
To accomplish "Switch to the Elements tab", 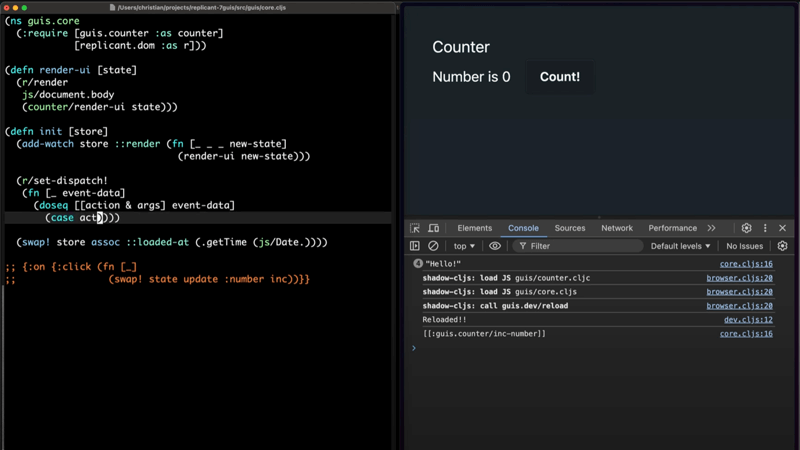I will pos(474,228).
